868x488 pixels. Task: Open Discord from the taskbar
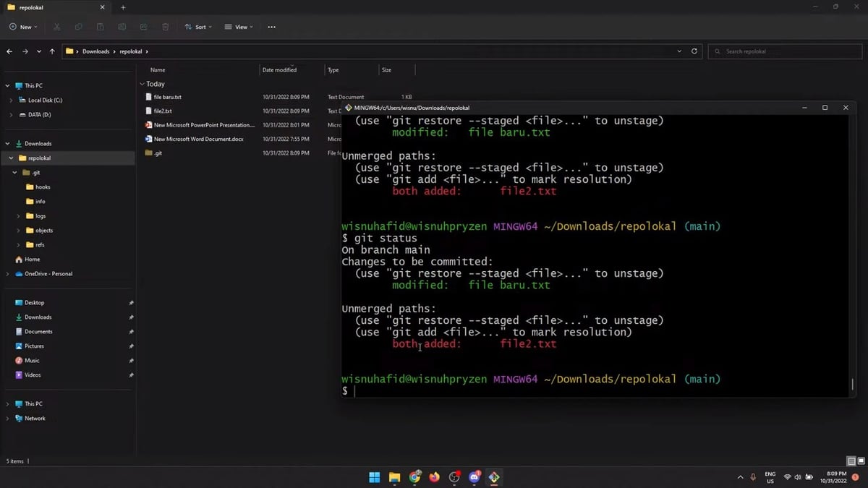click(x=475, y=477)
